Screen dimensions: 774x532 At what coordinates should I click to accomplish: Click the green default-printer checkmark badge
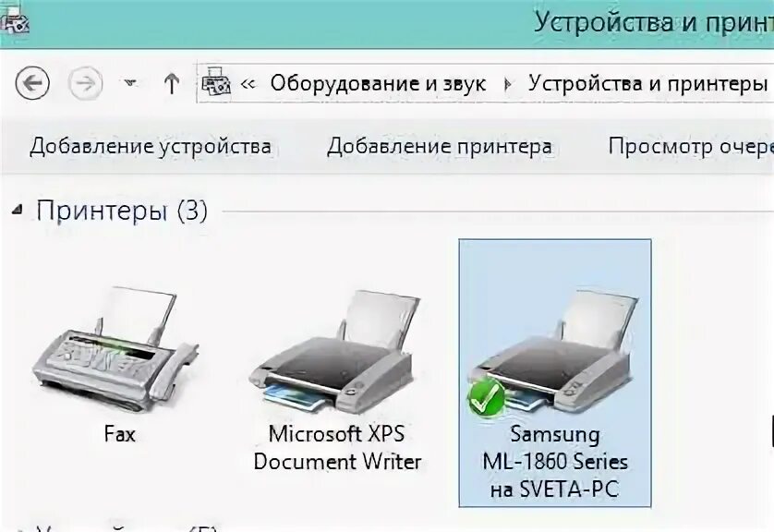click(487, 398)
